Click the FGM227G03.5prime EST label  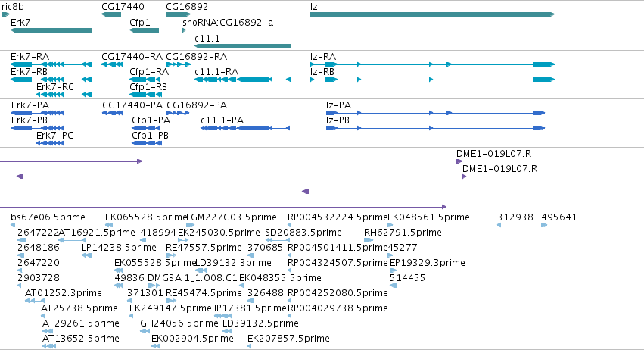(x=232, y=217)
